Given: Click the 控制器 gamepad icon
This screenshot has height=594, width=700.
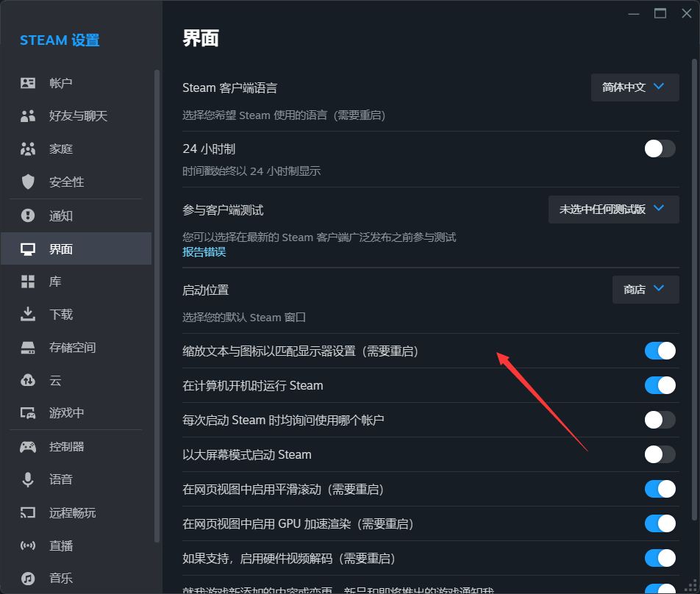Looking at the screenshot, I should (x=28, y=447).
